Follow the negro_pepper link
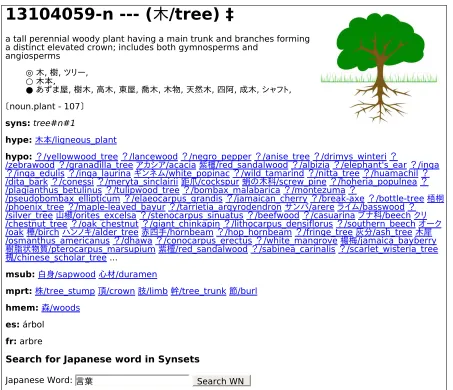Viewport: 453px width, 390px height. click(x=217, y=156)
